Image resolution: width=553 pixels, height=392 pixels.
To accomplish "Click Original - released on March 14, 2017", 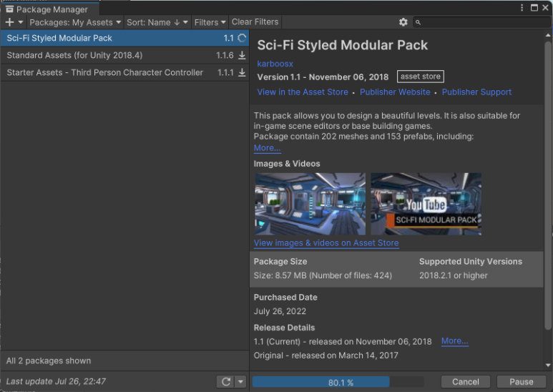I will pyautogui.click(x=326, y=356).
